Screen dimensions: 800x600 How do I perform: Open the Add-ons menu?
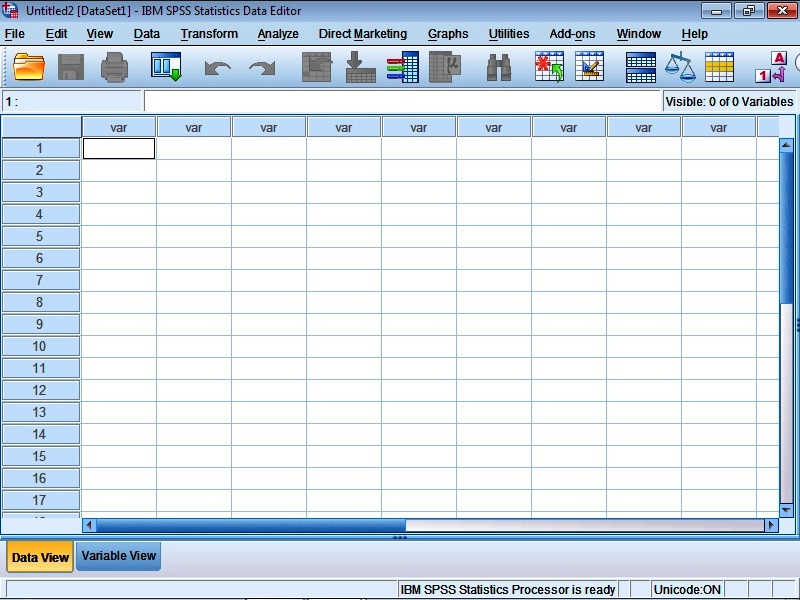tap(572, 34)
